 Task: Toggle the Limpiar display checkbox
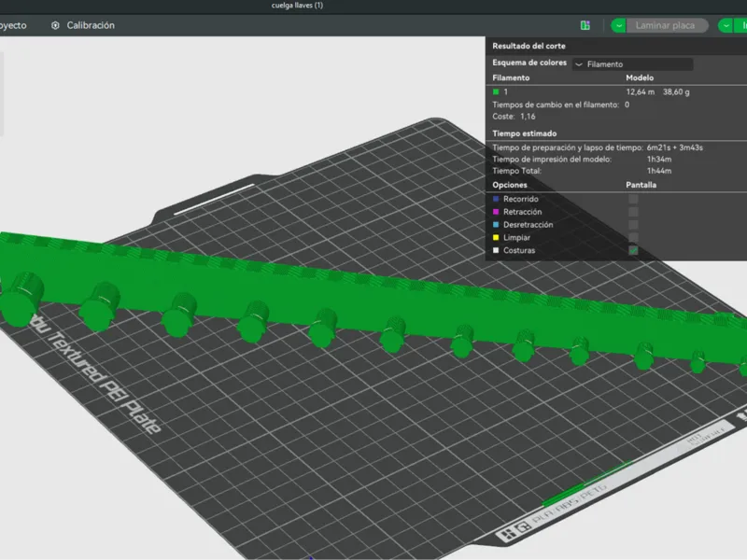(x=633, y=237)
